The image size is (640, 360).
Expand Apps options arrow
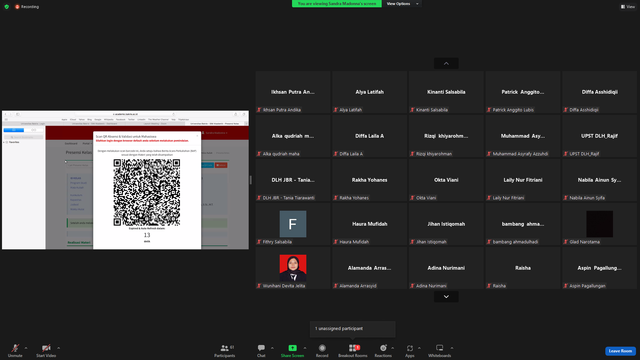point(419,348)
